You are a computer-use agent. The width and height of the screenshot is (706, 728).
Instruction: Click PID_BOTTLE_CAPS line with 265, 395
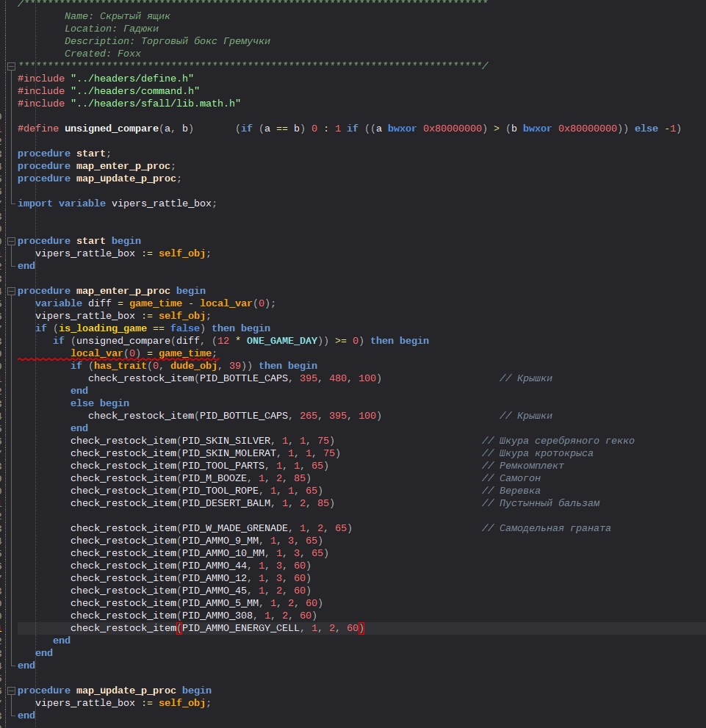click(x=234, y=417)
